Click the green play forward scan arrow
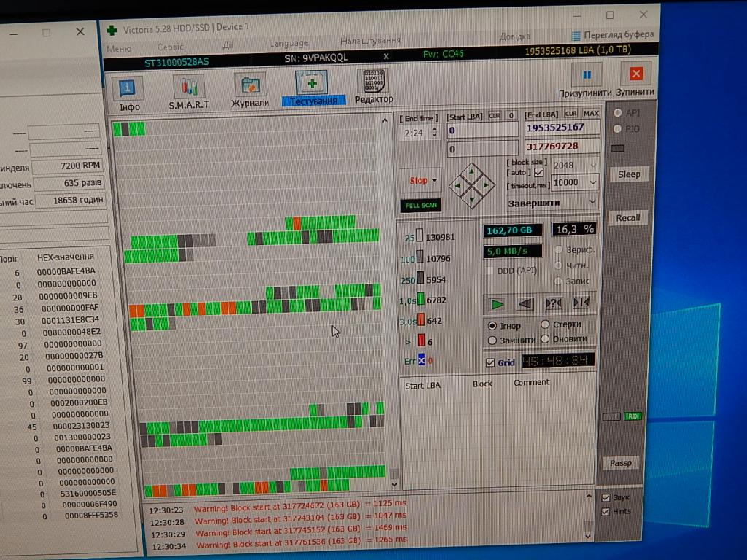747x560 pixels. pyautogui.click(x=497, y=303)
